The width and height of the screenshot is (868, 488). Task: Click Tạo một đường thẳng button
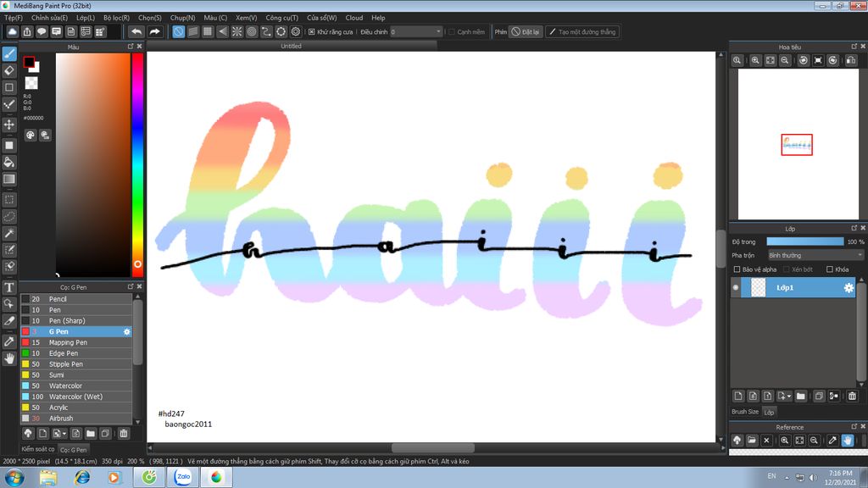point(582,32)
